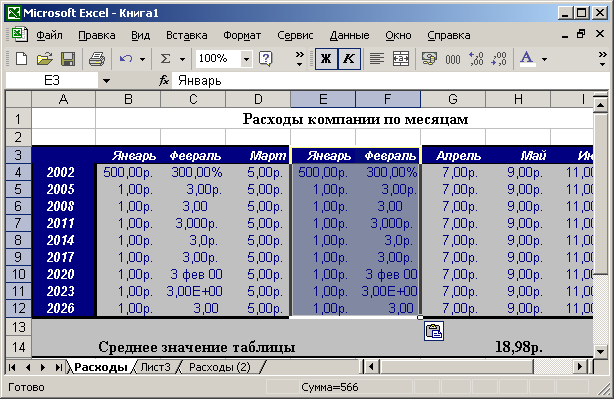Toggle bold formatting (Ж)
This screenshot has width=614, height=399.
(x=326, y=59)
